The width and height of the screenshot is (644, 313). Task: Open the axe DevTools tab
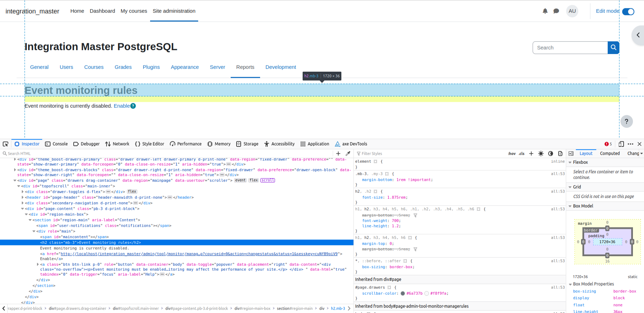pos(351,144)
